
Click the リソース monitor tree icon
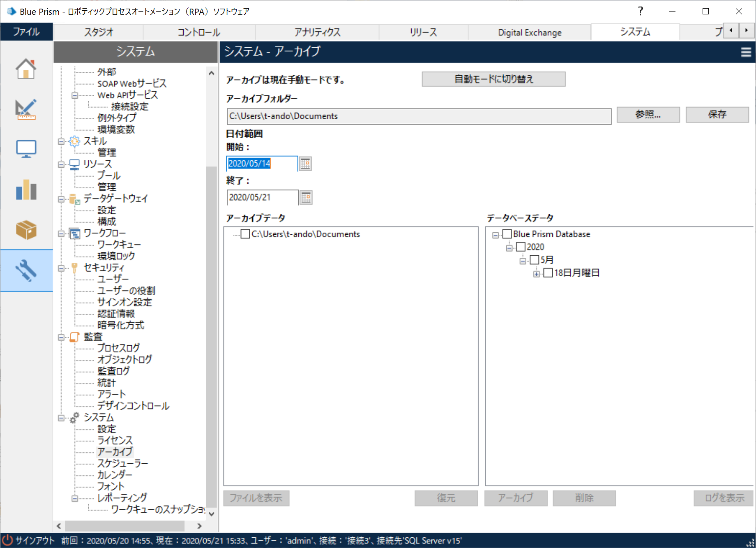click(x=74, y=164)
